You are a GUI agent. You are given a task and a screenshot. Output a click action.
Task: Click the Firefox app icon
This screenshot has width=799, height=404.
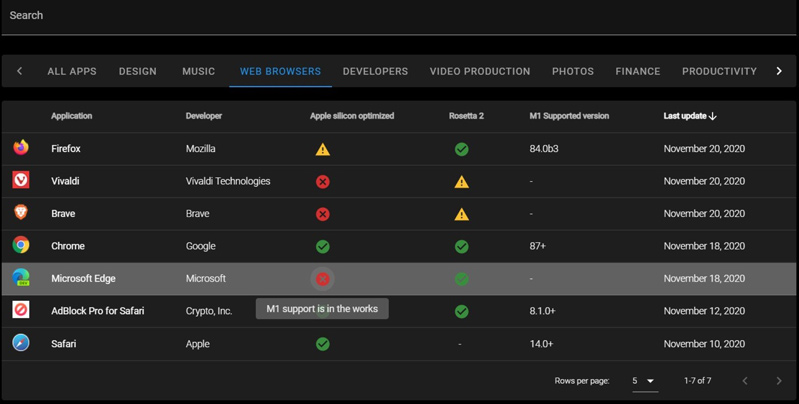tap(21, 148)
